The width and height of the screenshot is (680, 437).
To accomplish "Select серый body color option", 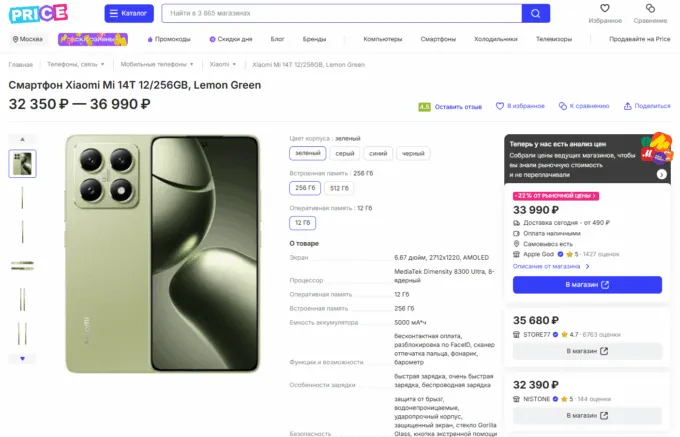I will 345,153.
